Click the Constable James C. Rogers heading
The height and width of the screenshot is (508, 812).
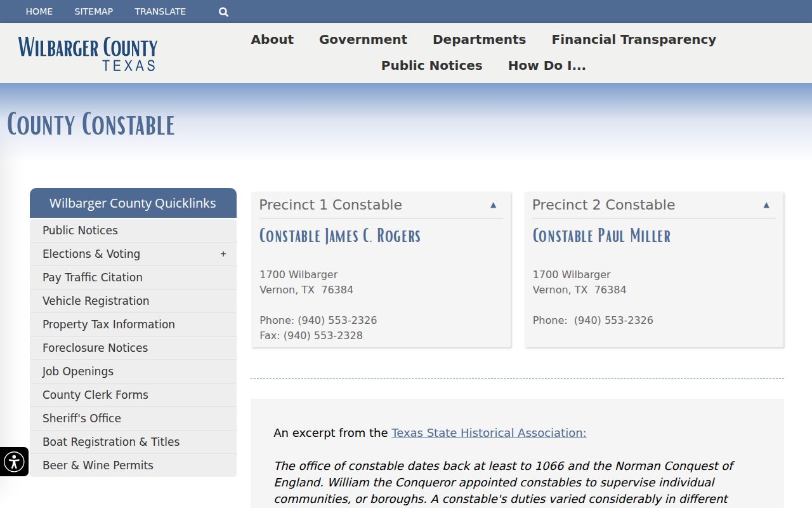[340, 236]
